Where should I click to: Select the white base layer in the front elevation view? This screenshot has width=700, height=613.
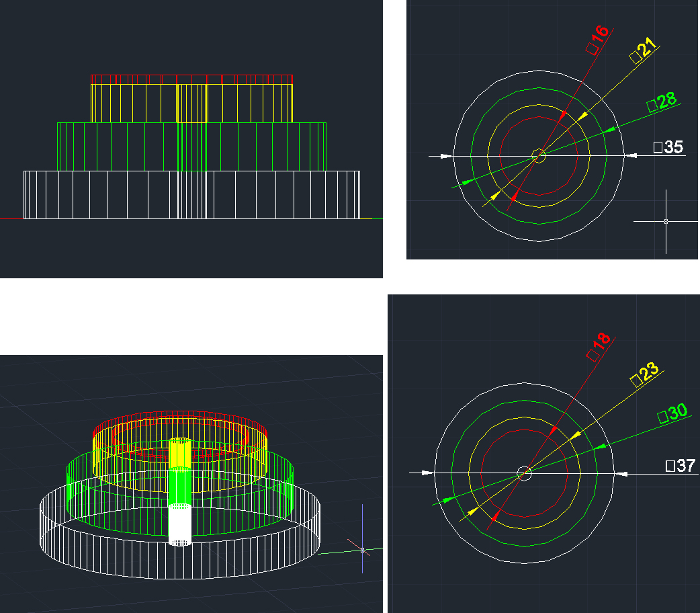pos(192,195)
